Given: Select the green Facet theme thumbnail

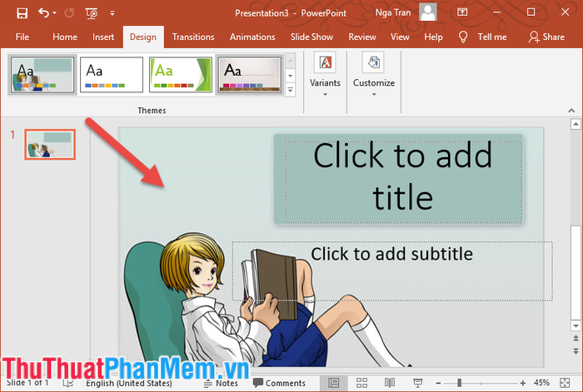Looking at the screenshot, I should pos(181,74).
